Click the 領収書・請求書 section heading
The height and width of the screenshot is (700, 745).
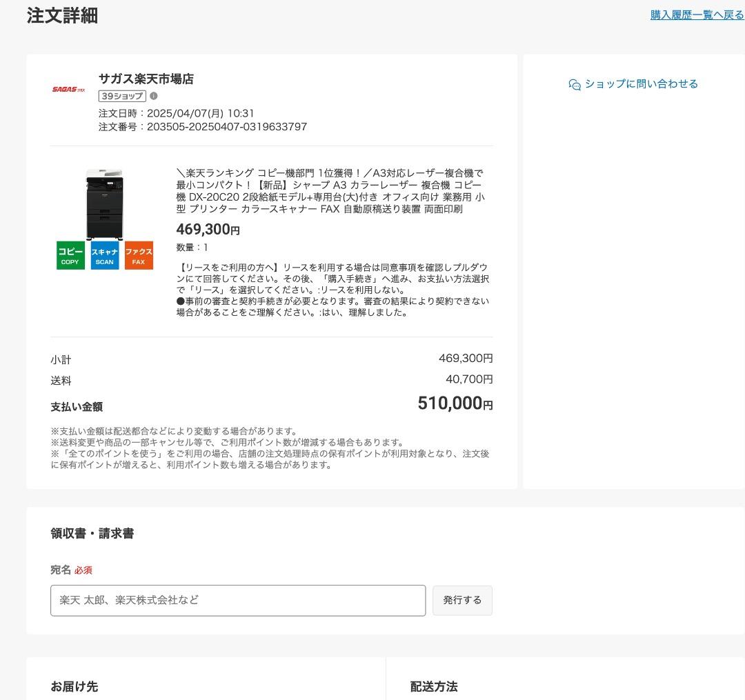coord(92,533)
